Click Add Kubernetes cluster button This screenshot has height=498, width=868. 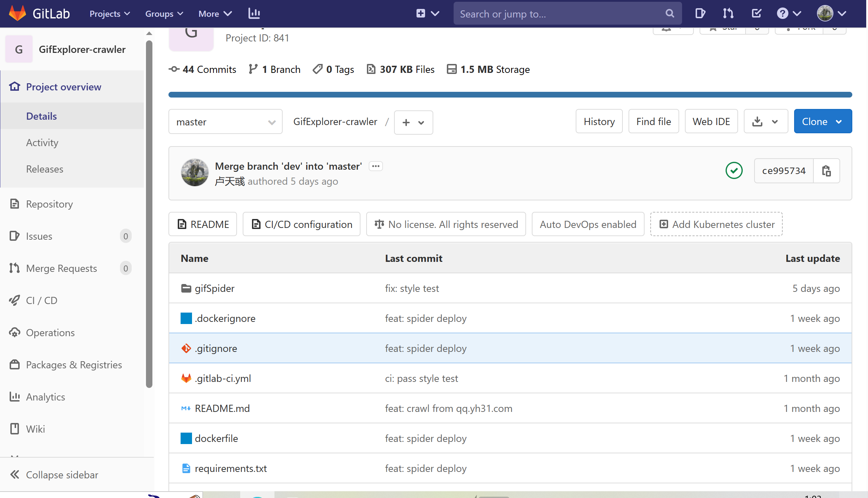coord(717,224)
